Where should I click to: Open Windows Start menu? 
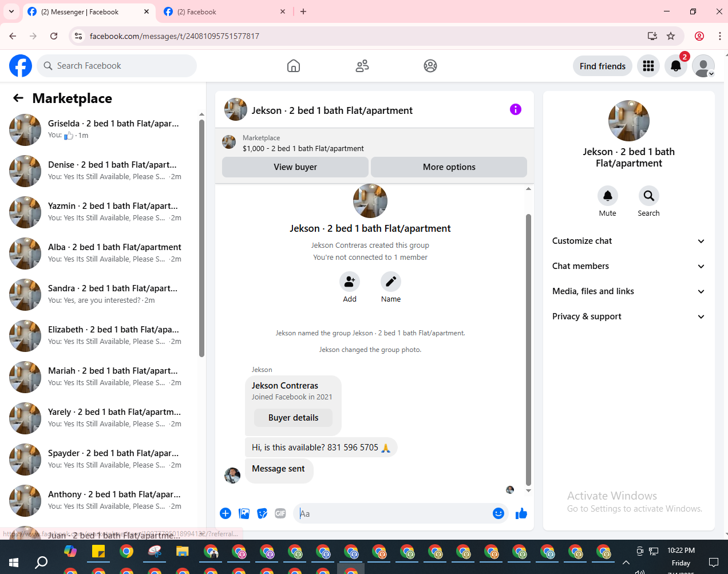click(x=14, y=562)
